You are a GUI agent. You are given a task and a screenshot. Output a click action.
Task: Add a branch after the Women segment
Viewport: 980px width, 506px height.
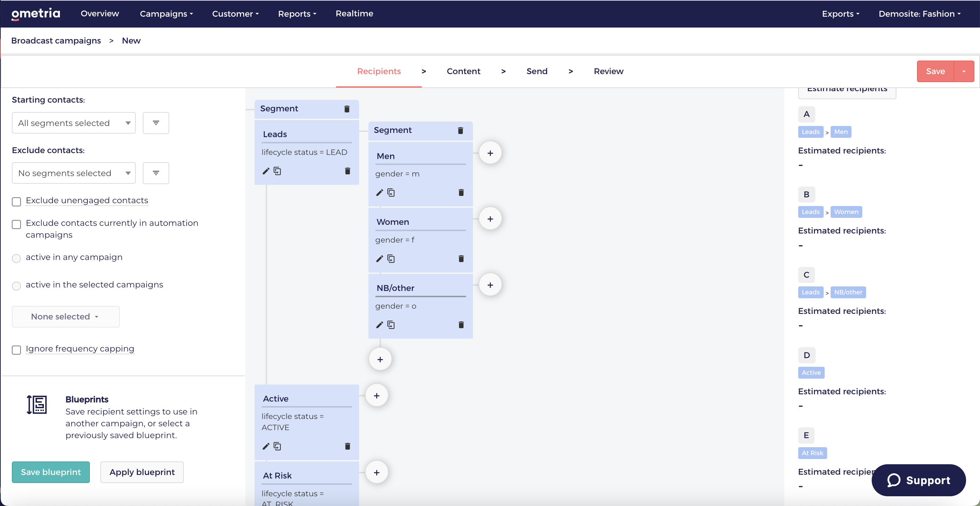coord(490,219)
